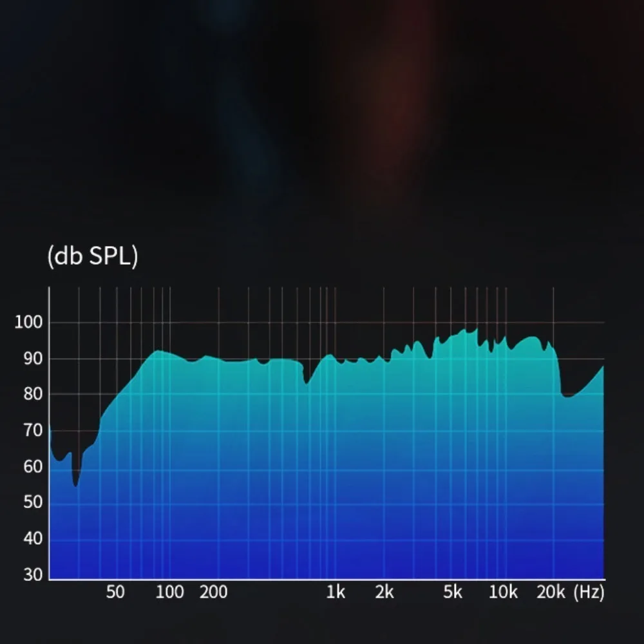Select the 20k frequency tick label

(551, 591)
